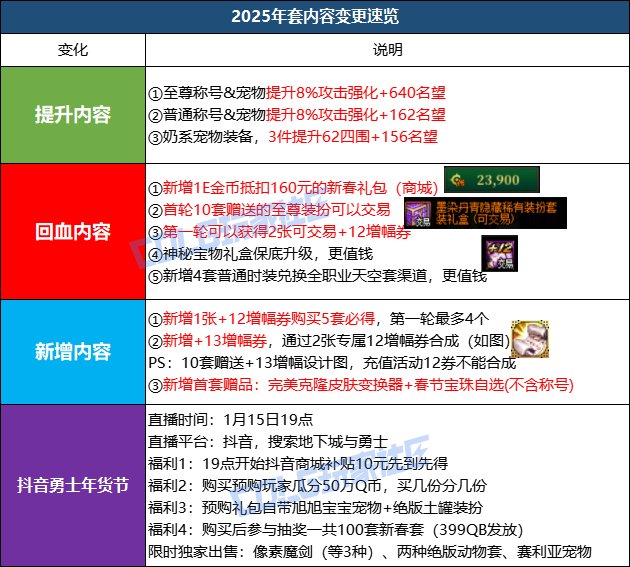630x567 pixels.
Task: Click line 新增1张+12增幅券购买5套必得
Action: (x=319, y=319)
